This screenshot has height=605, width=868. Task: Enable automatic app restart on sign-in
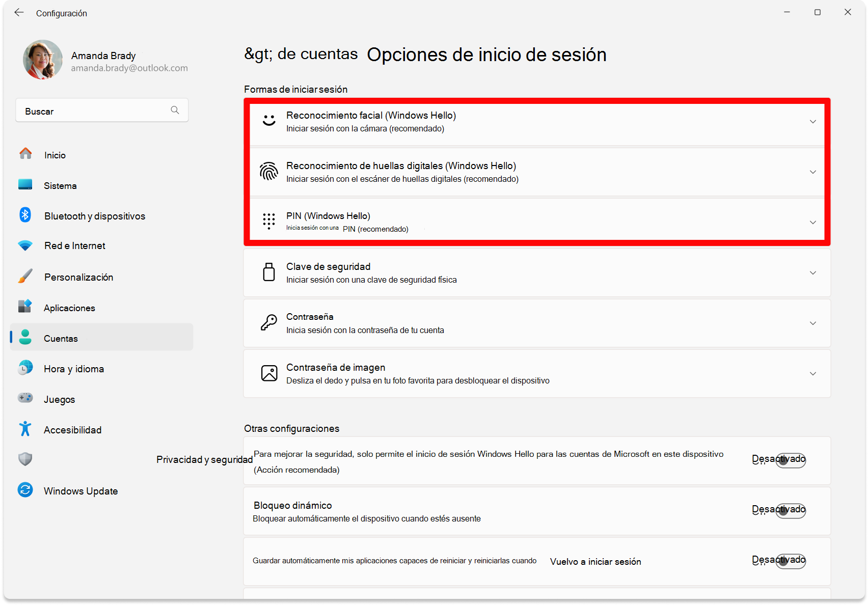click(790, 561)
